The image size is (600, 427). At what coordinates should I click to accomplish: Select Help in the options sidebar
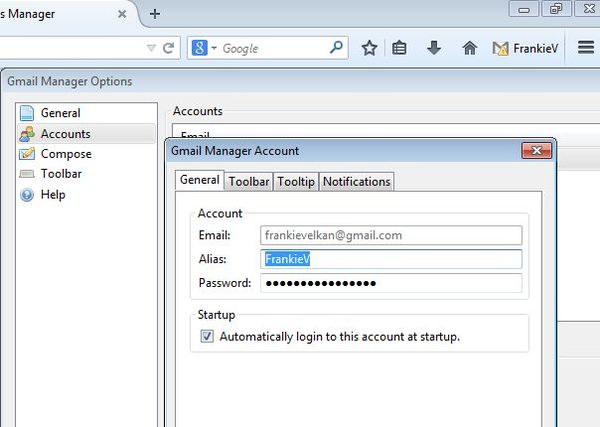click(87, 194)
